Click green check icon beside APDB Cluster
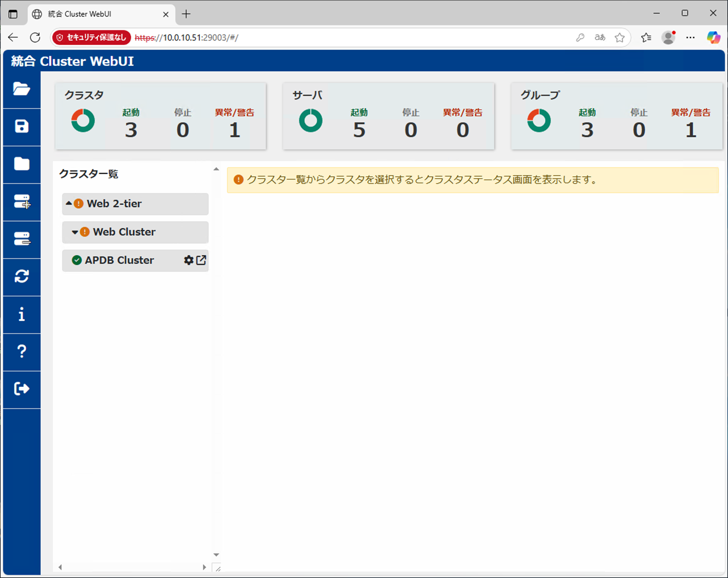The image size is (728, 578). point(77,260)
